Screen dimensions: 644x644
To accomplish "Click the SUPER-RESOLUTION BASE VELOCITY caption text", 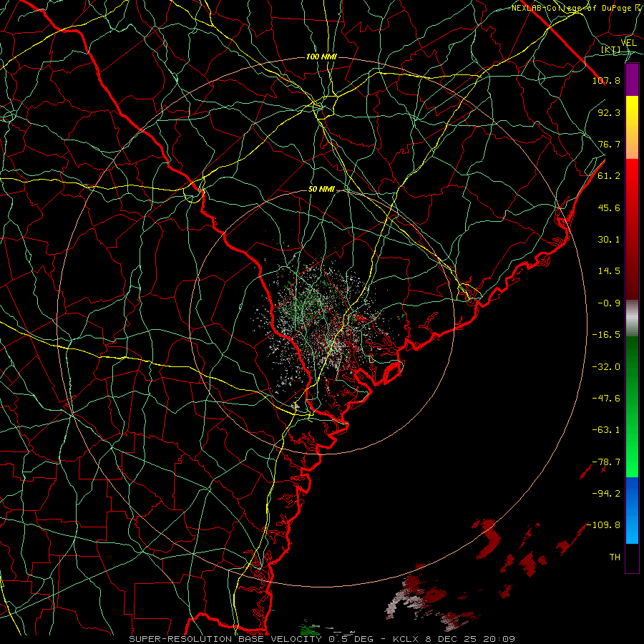I will pyautogui.click(x=225, y=639).
